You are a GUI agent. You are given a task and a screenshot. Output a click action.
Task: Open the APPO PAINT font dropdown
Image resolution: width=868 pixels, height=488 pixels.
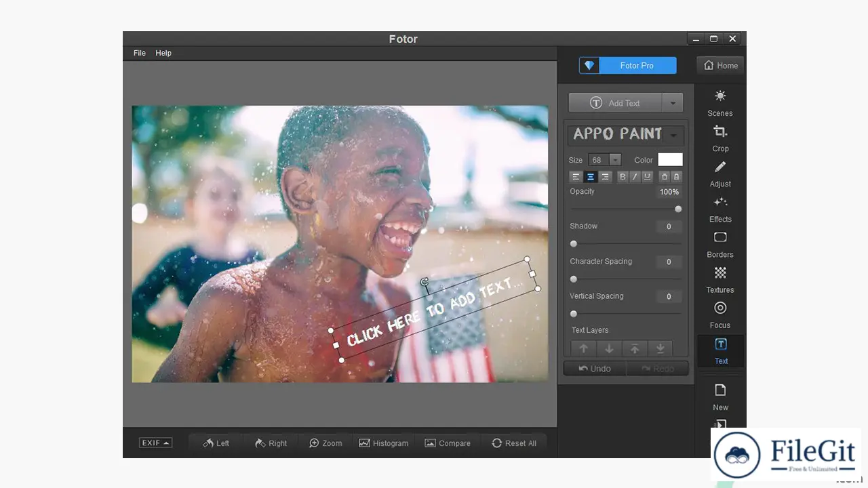673,135
